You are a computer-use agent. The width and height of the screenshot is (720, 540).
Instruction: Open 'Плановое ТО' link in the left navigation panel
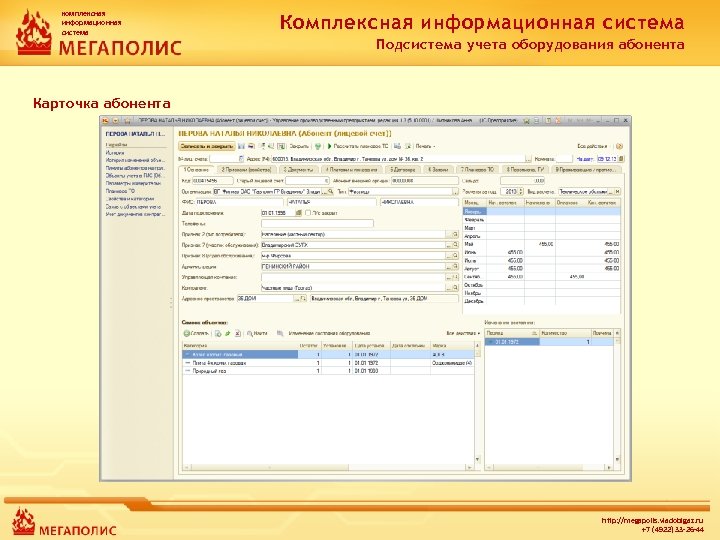point(120,191)
